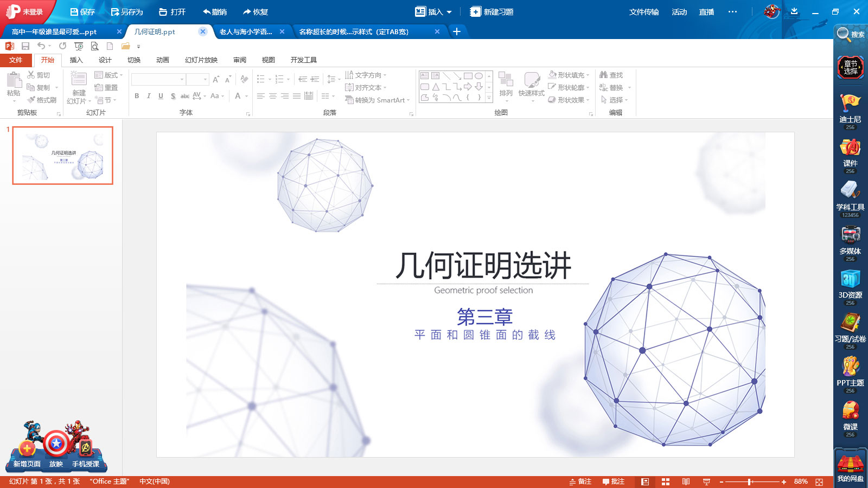868x488 pixels.
Task: Open the 形状填充 shape fill dropdown
Action: (569, 75)
